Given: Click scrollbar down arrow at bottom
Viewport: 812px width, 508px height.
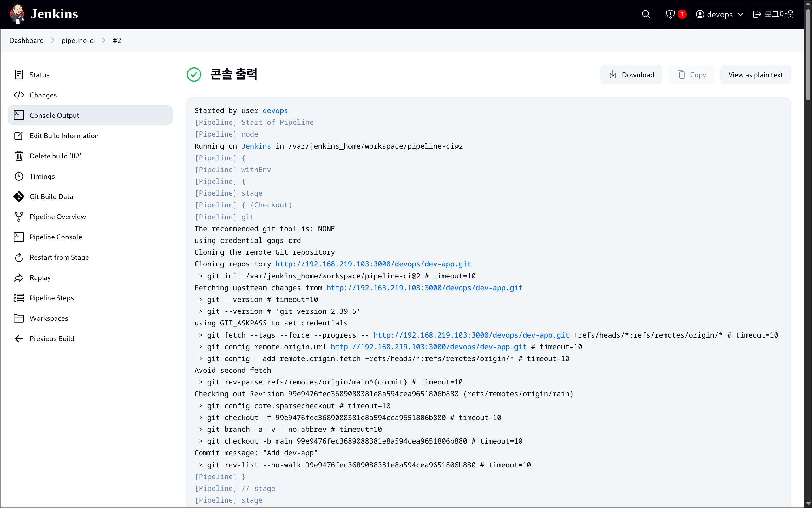Looking at the screenshot, I should (x=808, y=504).
